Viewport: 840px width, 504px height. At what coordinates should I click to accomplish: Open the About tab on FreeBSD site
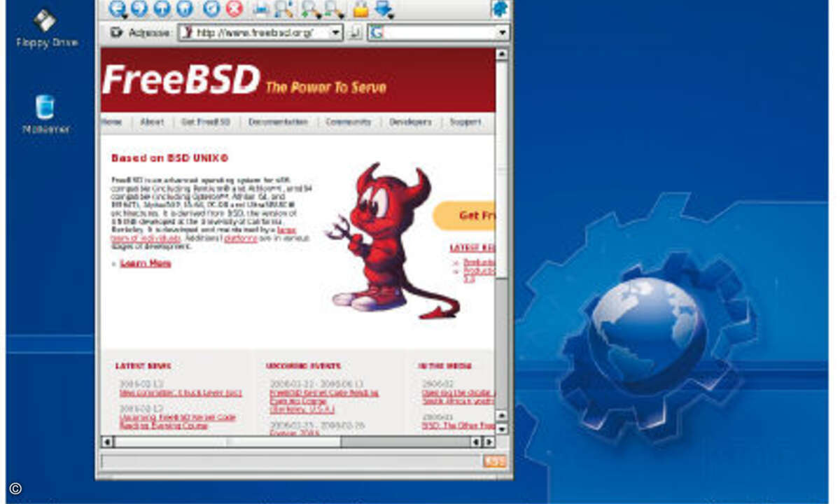coord(152,122)
